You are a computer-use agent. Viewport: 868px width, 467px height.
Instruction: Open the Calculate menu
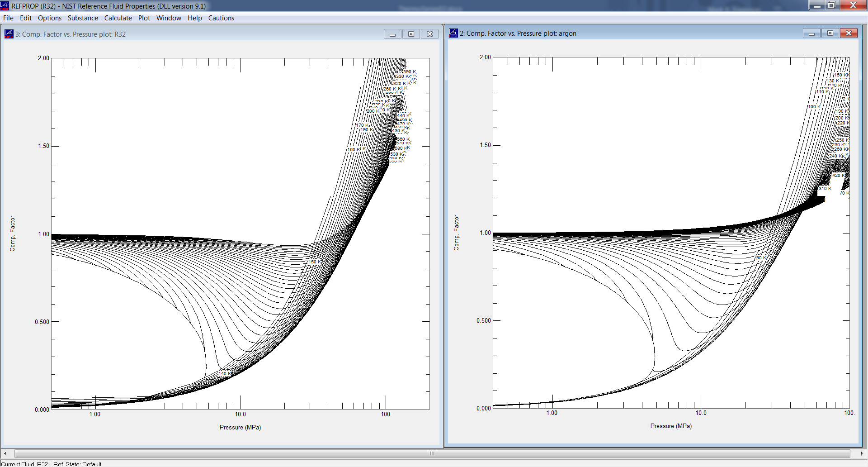[118, 18]
